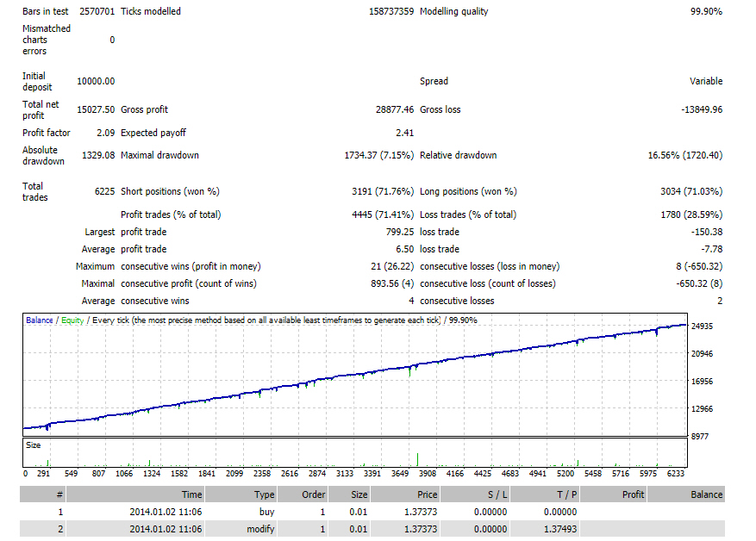Click the 16956 chart axis label

pyautogui.click(x=702, y=382)
